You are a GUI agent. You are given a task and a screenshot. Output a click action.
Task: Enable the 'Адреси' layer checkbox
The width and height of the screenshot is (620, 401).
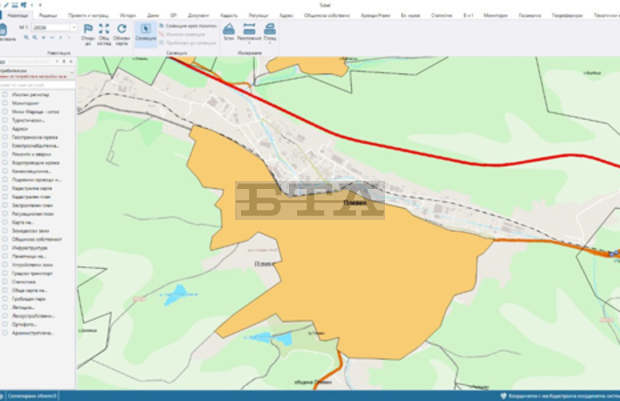point(5,128)
